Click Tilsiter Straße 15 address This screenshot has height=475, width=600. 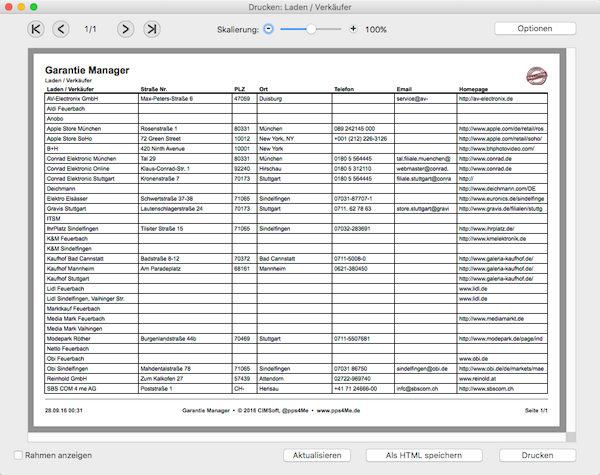point(162,229)
